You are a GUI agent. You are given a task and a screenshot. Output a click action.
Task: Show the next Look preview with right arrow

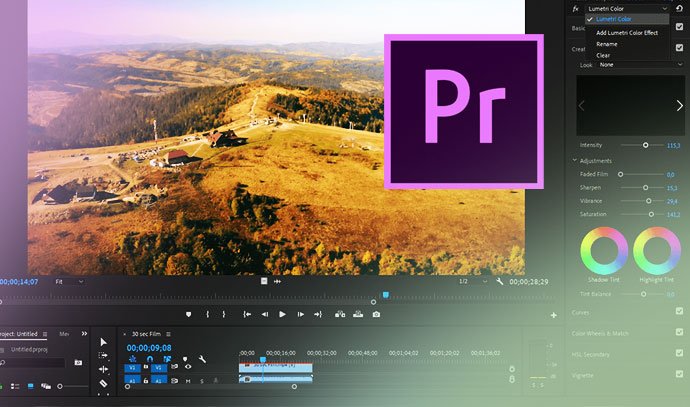679,105
